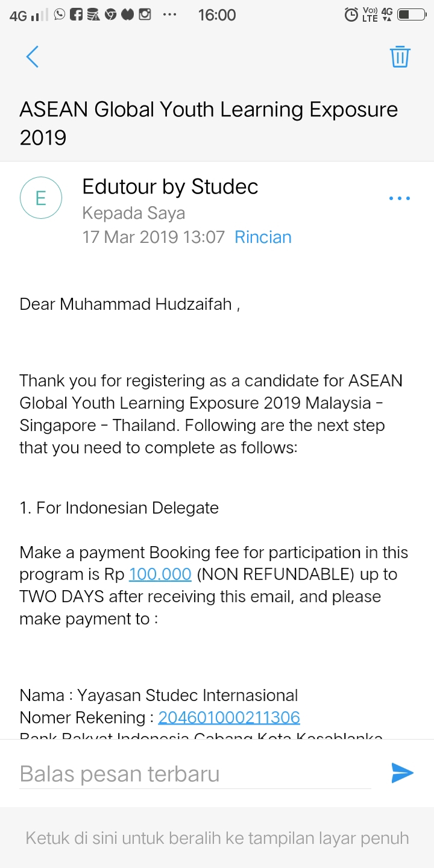Tap Kepada Saya recipient line
The width and height of the screenshot is (434, 868).
133,213
